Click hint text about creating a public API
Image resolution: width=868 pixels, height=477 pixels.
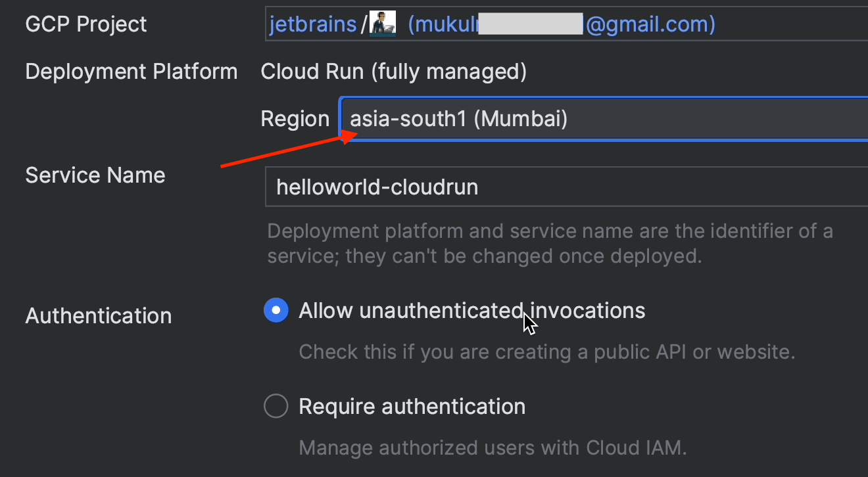click(547, 352)
